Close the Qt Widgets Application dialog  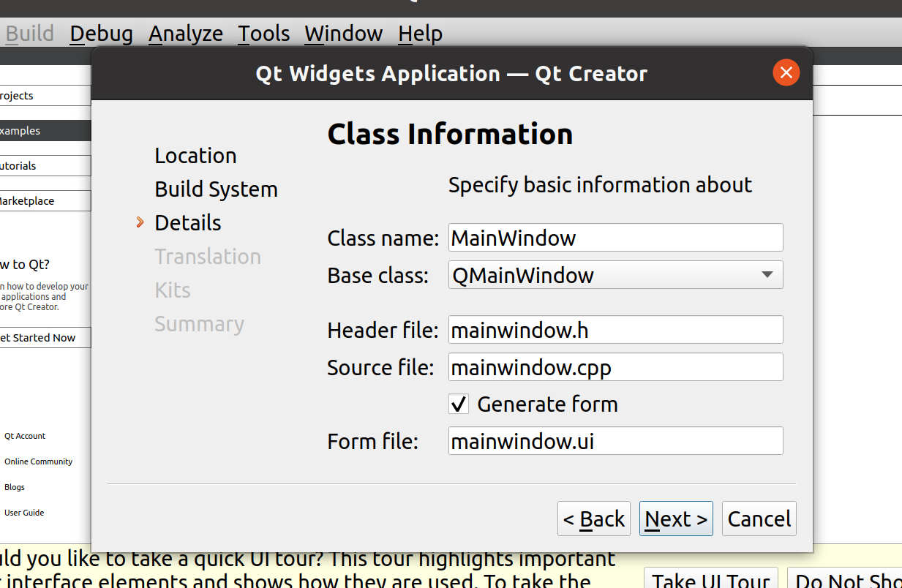click(786, 72)
